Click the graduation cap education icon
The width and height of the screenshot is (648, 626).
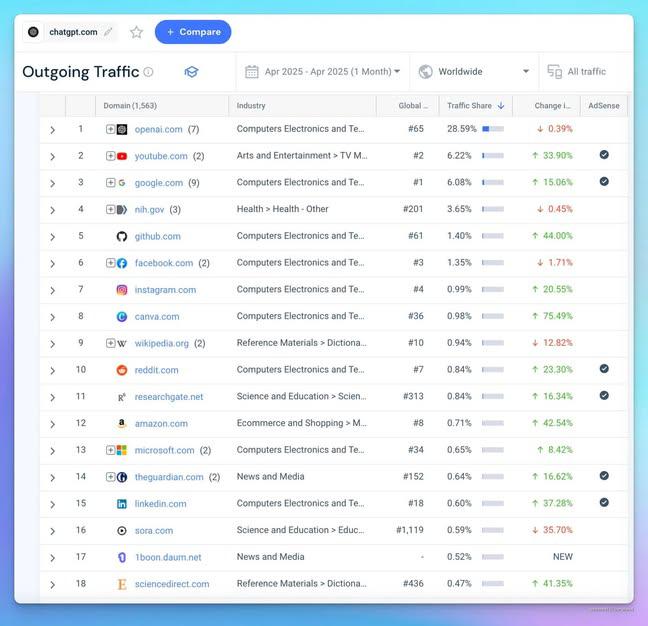[191, 72]
